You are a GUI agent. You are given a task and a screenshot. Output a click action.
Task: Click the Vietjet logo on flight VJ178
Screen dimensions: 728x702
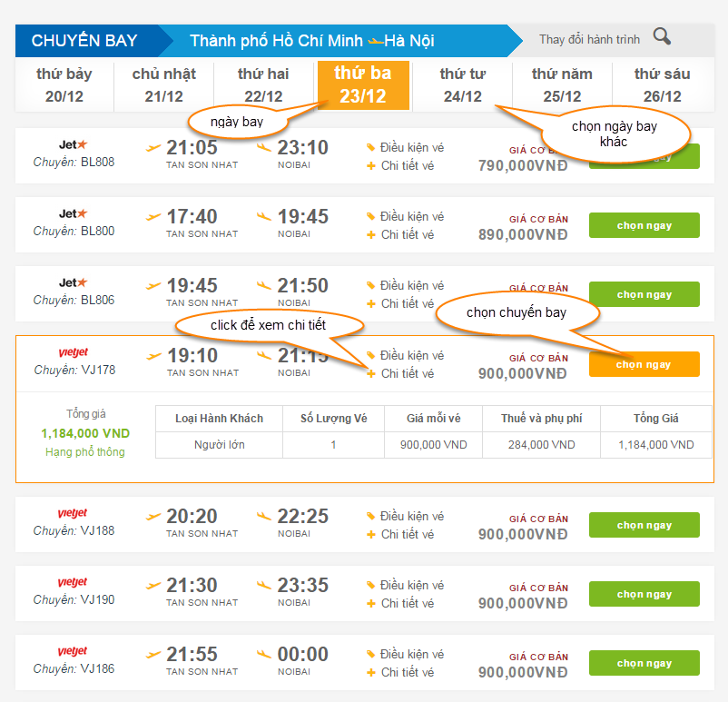[74, 352]
